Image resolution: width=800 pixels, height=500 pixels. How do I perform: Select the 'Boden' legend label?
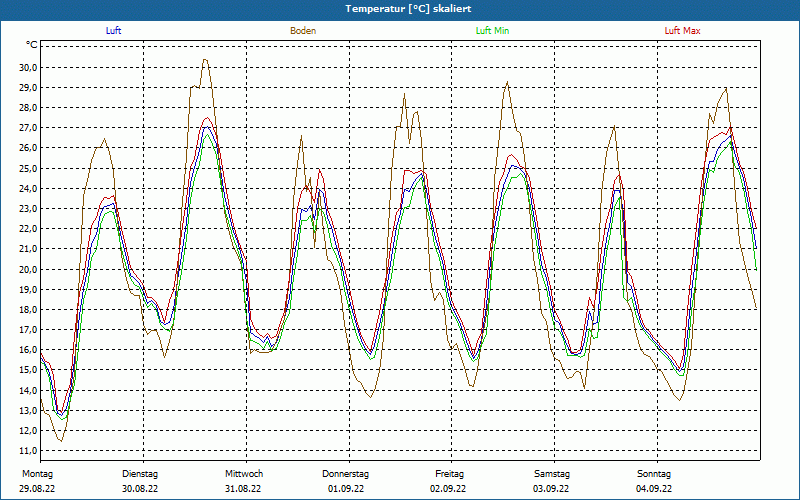point(303,31)
